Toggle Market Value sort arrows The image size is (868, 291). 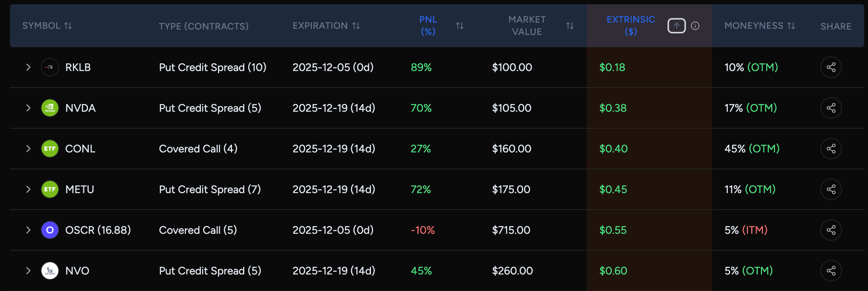[x=570, y=26]
